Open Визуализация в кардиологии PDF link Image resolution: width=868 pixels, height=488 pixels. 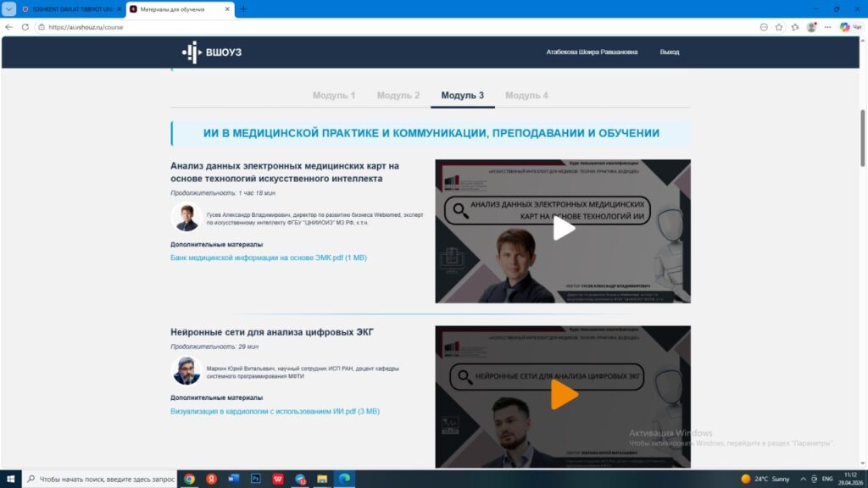[275, 412]
